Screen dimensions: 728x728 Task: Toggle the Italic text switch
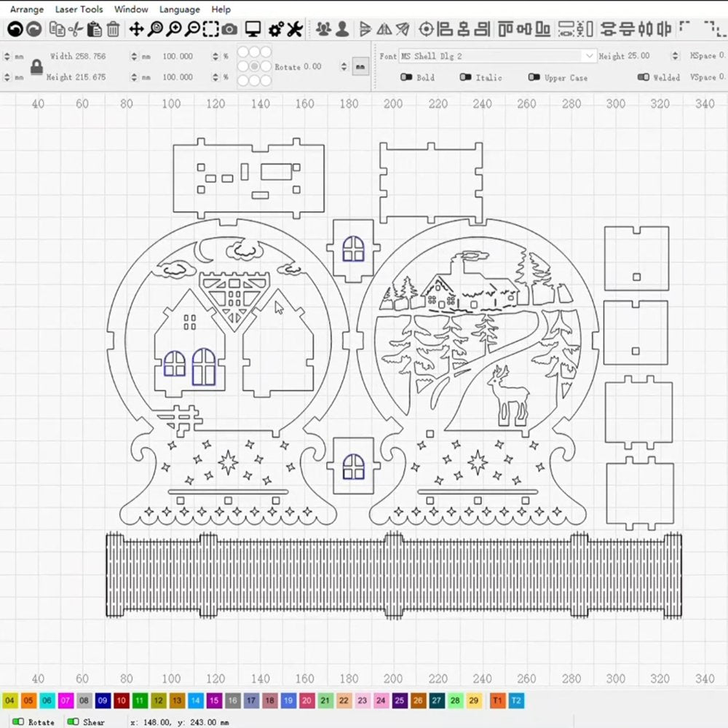[466, 77]
